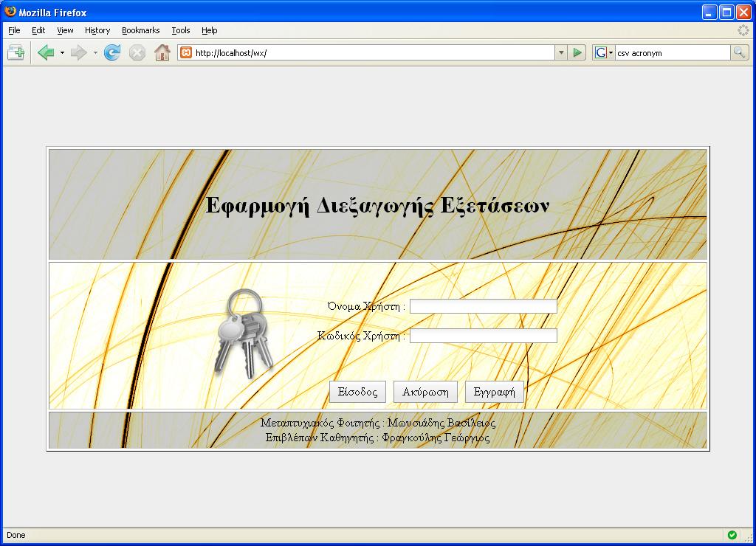Expand the address bar history dropdown
The width and height of the screenshot is (756, 546).
pos(561,52)
